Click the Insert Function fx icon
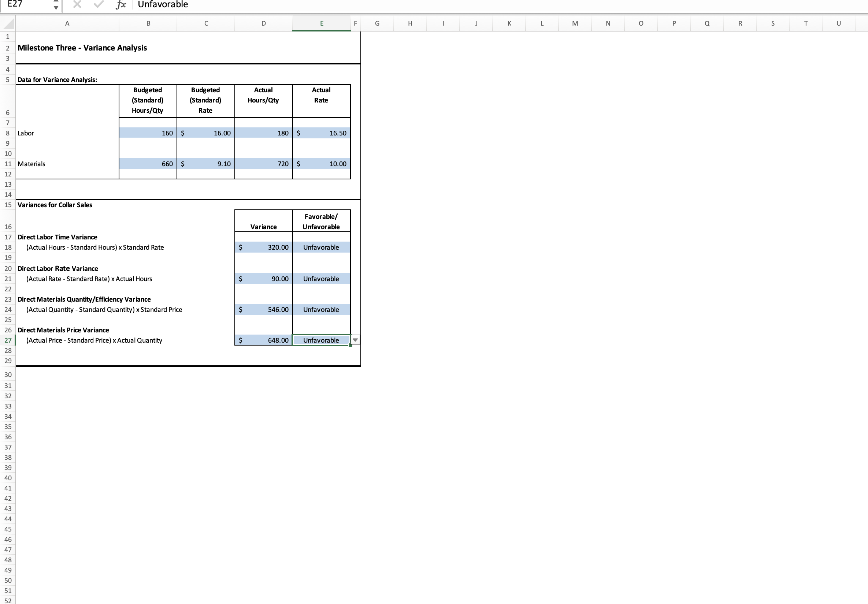Image resolution: width=868 pixels, height=604 pixels. coord(120,4)
